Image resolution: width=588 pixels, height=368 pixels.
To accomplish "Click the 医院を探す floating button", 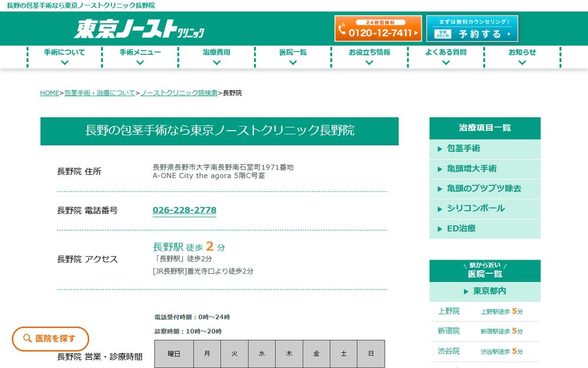I will point(51,339).
